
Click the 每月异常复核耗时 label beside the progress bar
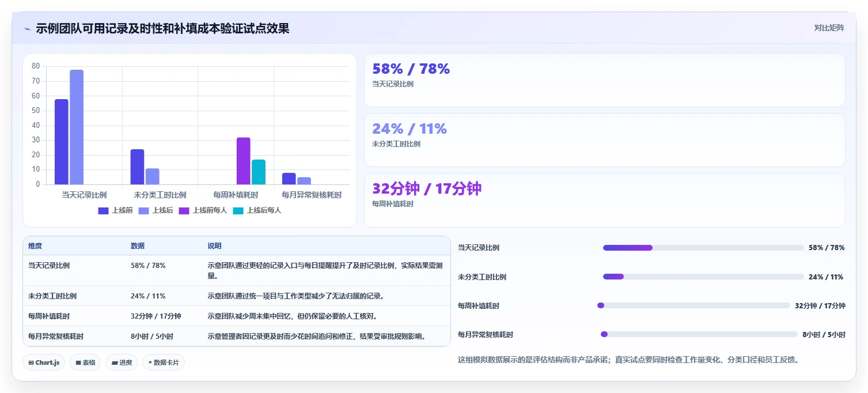click(486, 335)
